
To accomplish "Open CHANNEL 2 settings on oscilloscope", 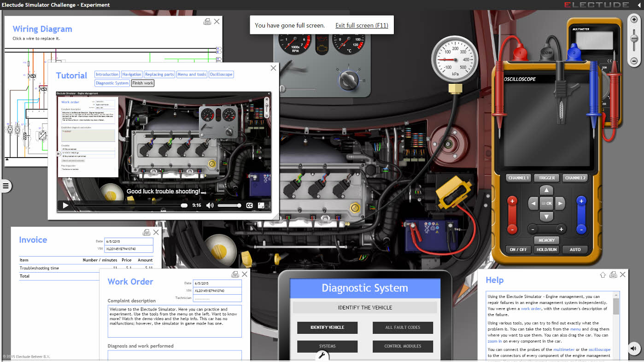I will click(x=575, y=178).
